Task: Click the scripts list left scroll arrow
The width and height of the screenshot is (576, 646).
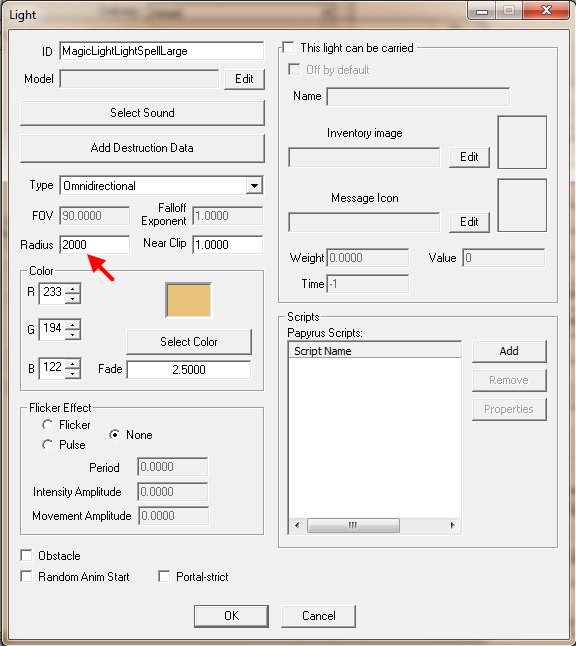Action: (297, 525)
